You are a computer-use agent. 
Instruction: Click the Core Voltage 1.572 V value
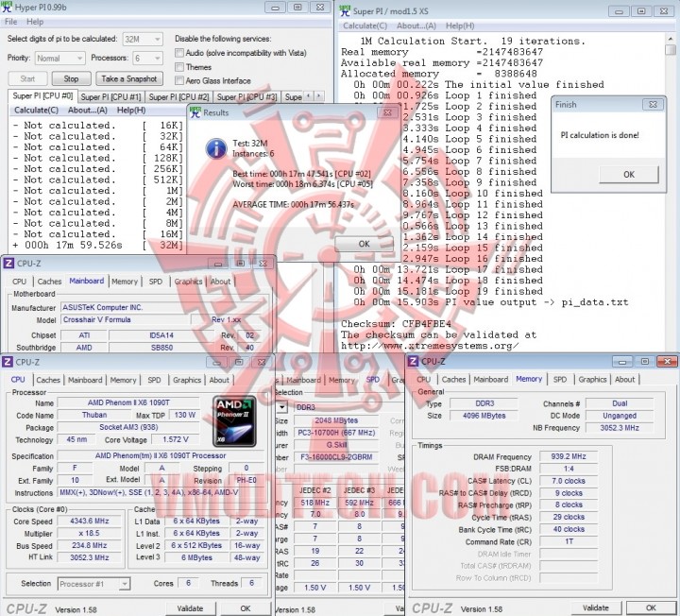pyautogui.click(x=176, y=439)
